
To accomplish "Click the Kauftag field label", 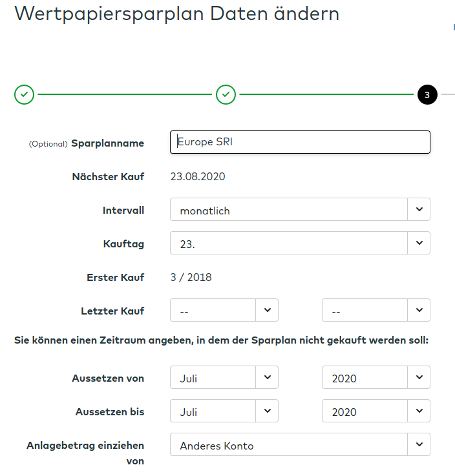I will click(x=124, y=244).
